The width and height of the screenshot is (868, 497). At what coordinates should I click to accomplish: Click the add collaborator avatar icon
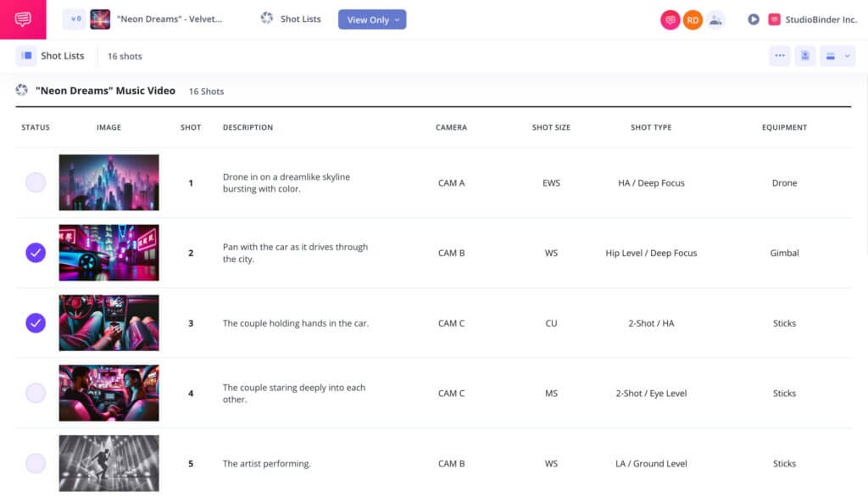click(x=717, y=19)
